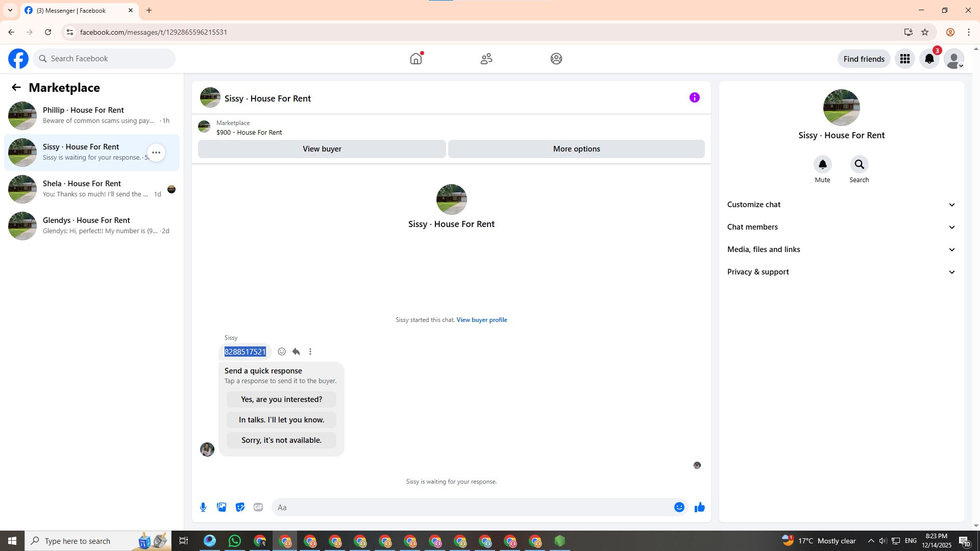The width and height of the screenshot is (980, 551).
Task: Click the View buyer button
Action: 322,149
